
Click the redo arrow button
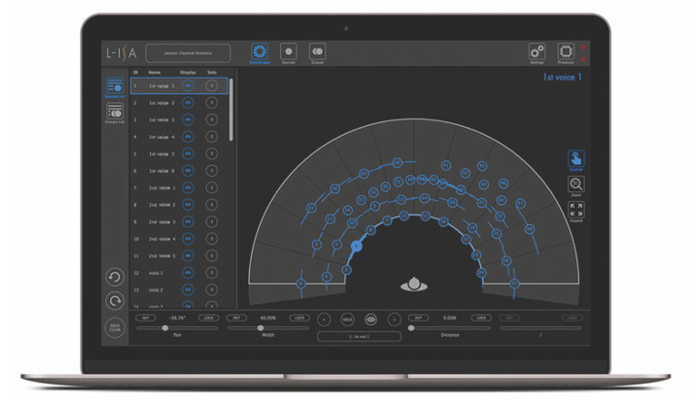click(x=115, y=301)
